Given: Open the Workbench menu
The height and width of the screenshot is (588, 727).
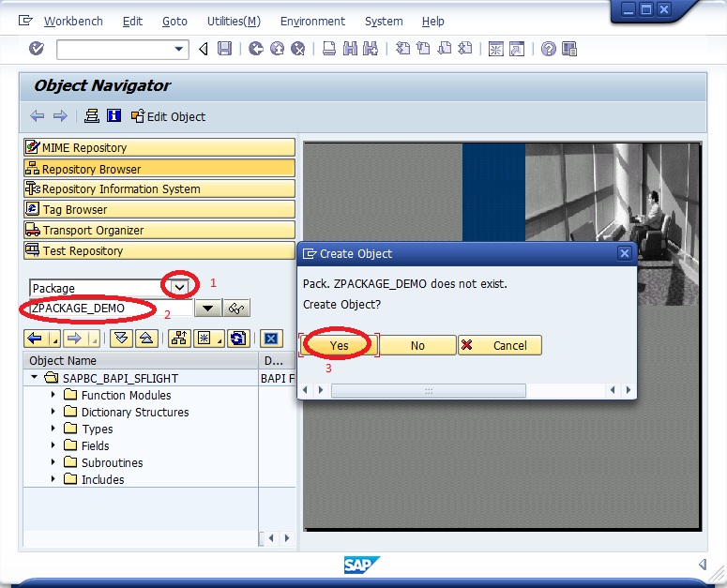Looking at the screenshot, I should (73, 22).
